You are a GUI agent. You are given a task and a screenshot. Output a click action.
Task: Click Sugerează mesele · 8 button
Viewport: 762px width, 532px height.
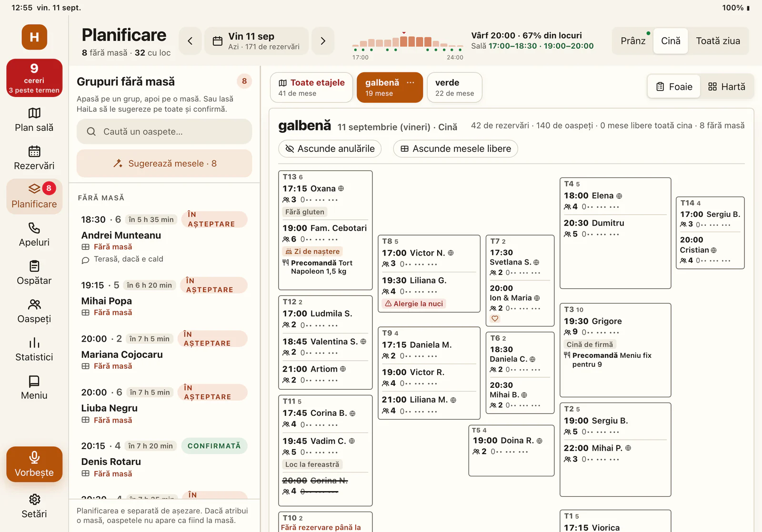[164, 163]
